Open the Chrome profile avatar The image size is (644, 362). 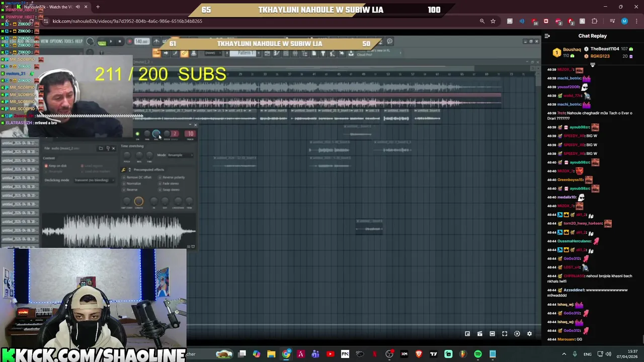point(624,21)
